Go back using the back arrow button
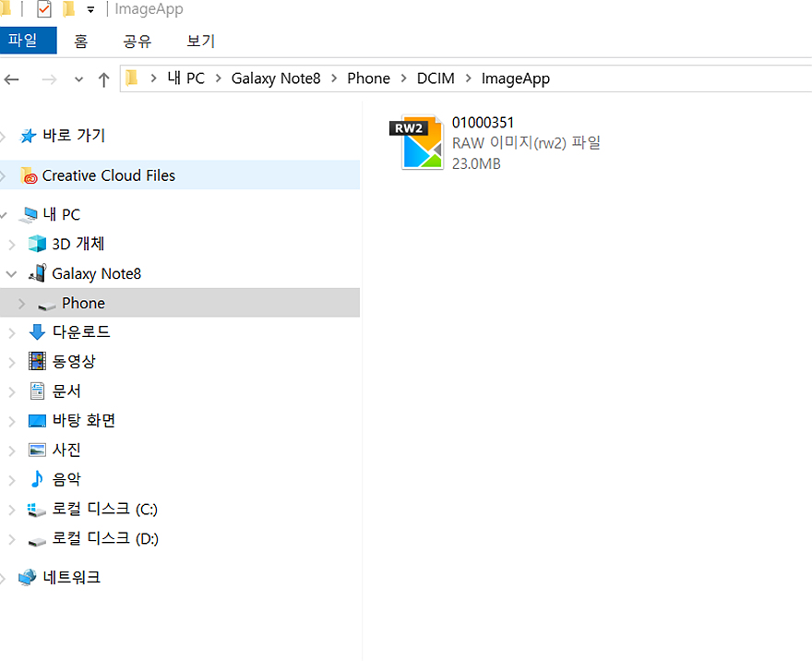Screen dimensions: 812x661 pos(12,79)
